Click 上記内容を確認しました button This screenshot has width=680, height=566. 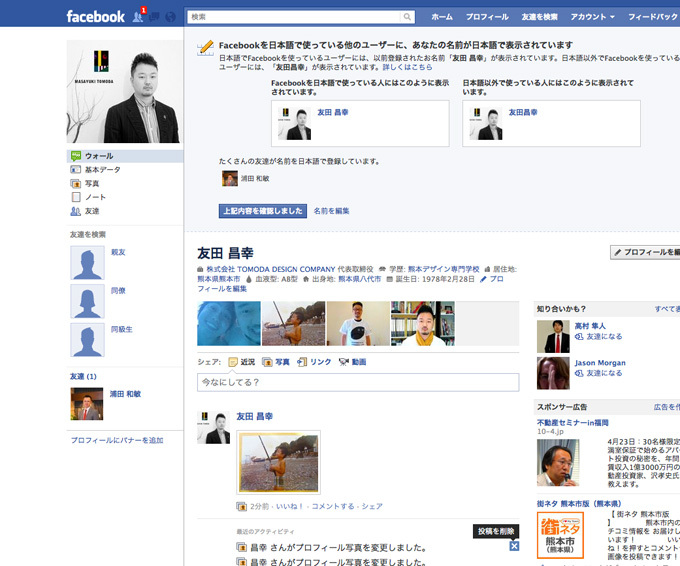[263, 211]
